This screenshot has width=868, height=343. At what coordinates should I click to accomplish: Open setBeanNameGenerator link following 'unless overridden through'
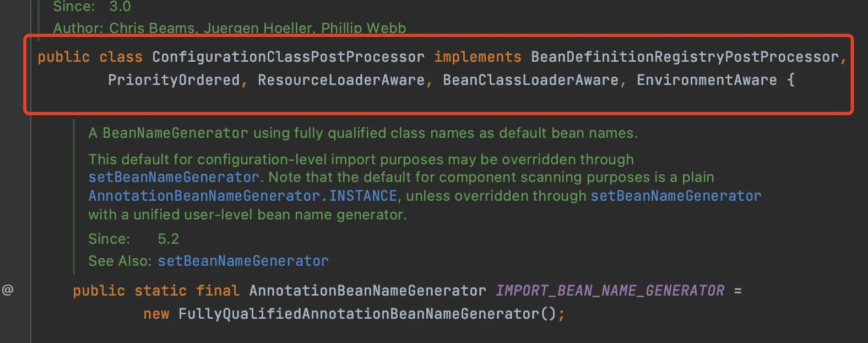pos(676,196)
